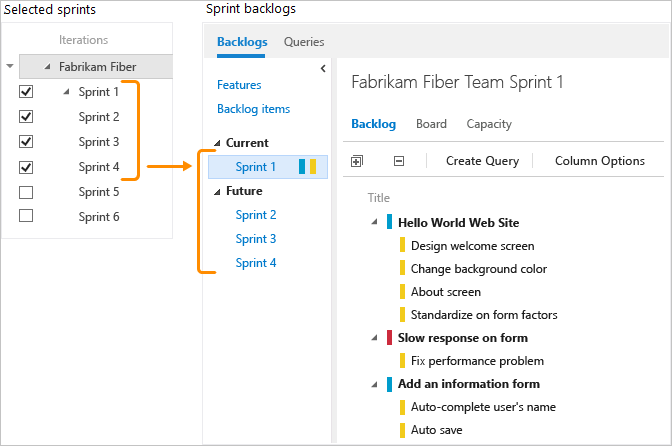Click yellow bar beside Change background color
Image resolution: width=672 pixels, height=446 pixels.
pos(402,268)
